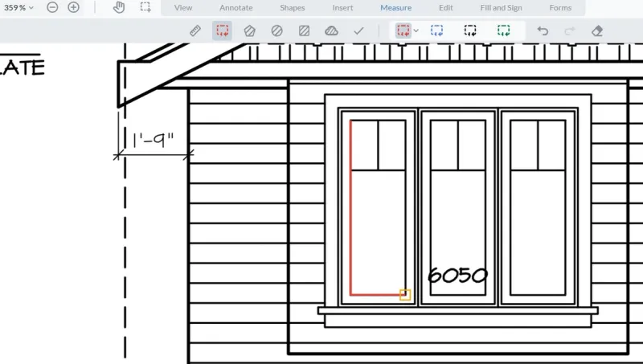Select the cloudy area measurement tool

[x=331, y=31]
